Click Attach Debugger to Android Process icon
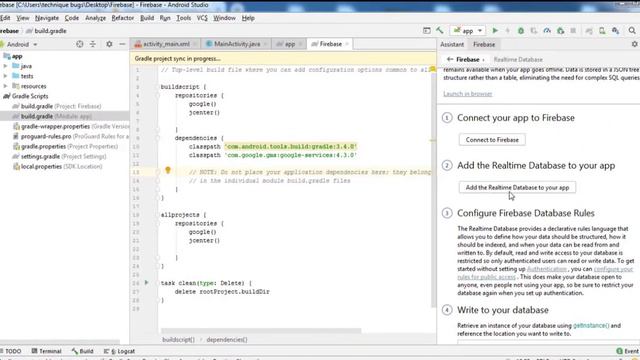Image resolution: width=640 pixels, height=360 pixels. [560, 31]
